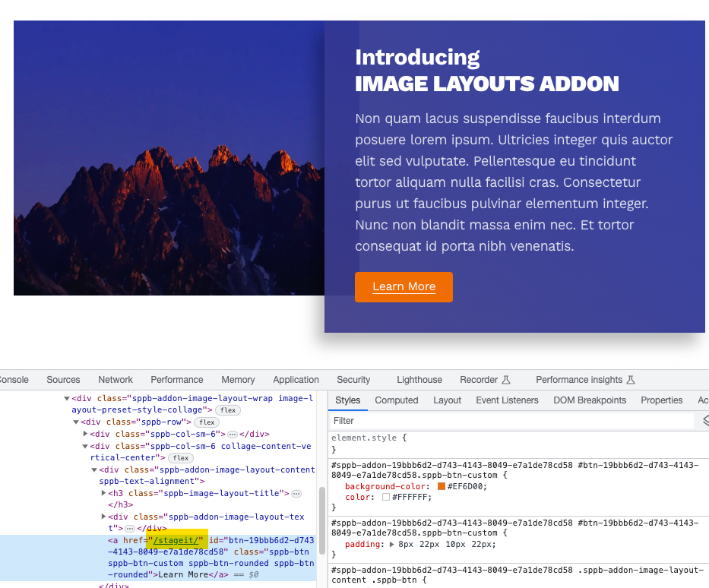Screen dimensions: 709x588
Task: Open the Network panel tab
Action: 116,380
